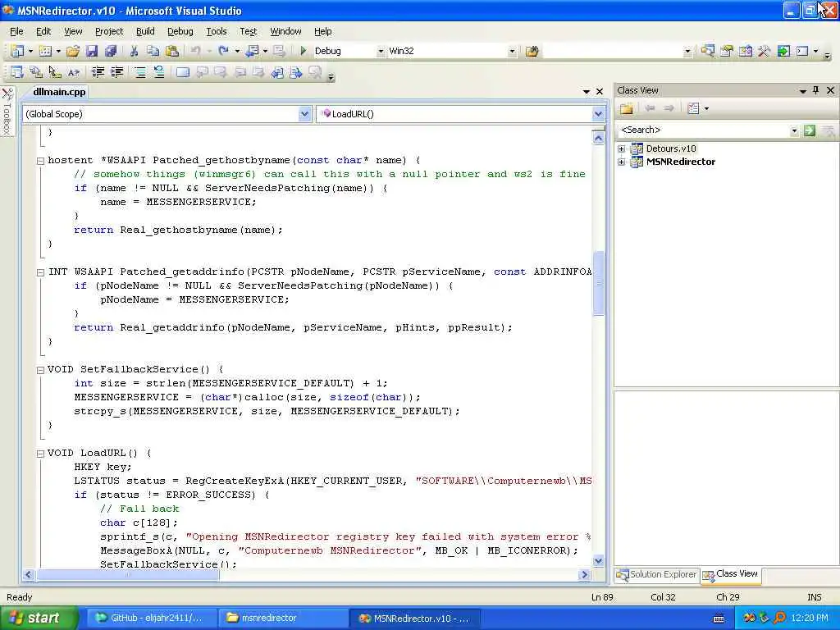
Task: Switch to the Solution Explorer tab
Action: click(657, 574)
